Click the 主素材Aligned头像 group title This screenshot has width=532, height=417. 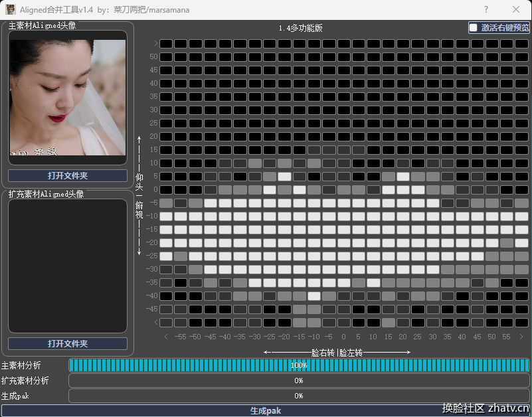[42, 25]
